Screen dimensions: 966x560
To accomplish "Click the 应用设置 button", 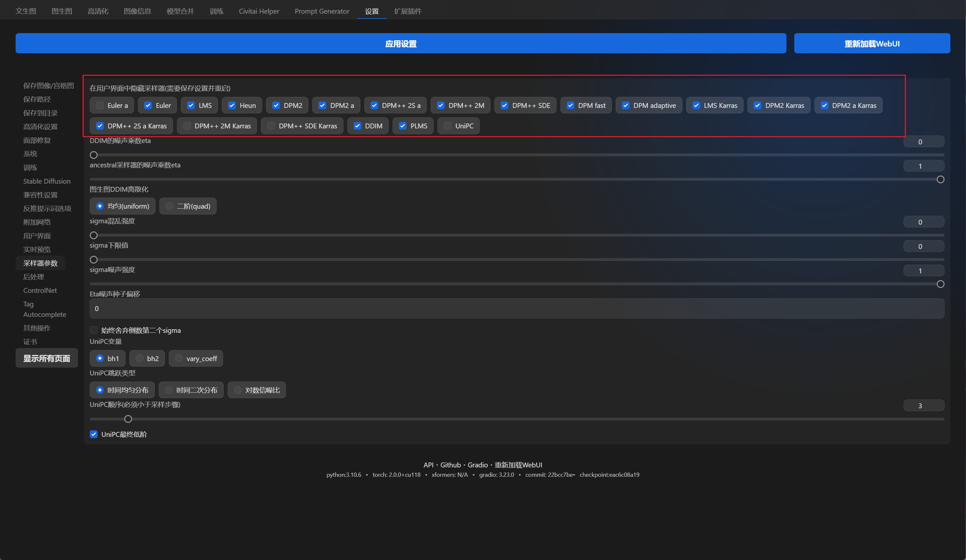I will click(x=401, y=43).
